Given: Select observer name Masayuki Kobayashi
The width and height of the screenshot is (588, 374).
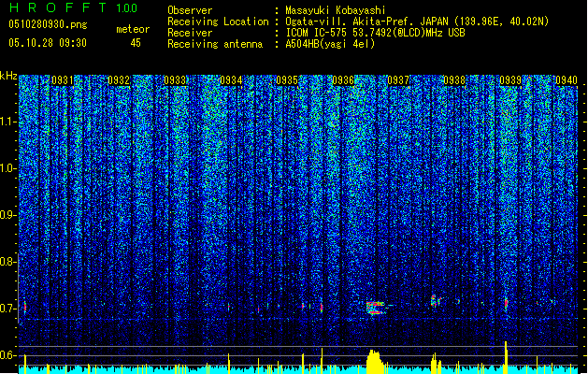Looking at the screenshot, I should (x=336, y=10).
